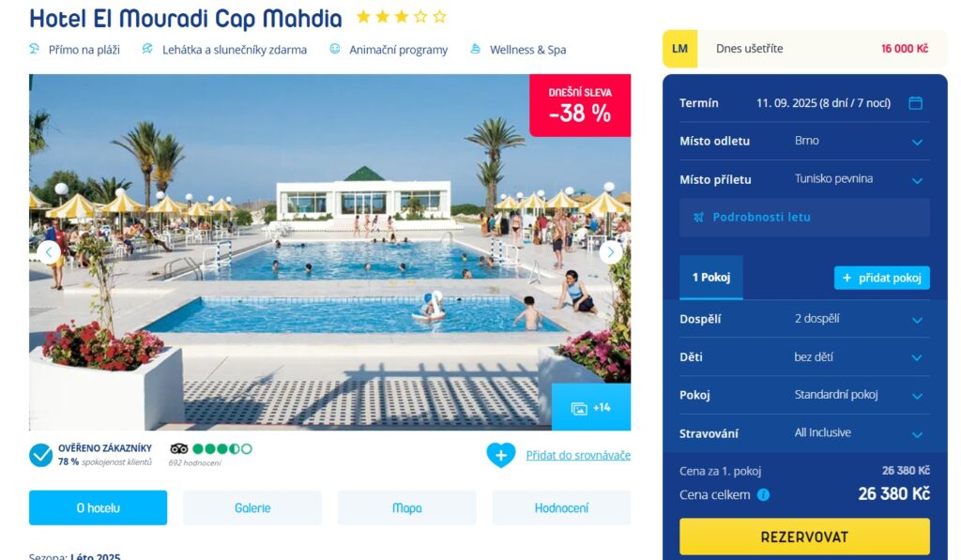Screen dimensions: 961x560
Task: Click the airplane icon in Podrobnosti letu
Action: click(698, 217)
